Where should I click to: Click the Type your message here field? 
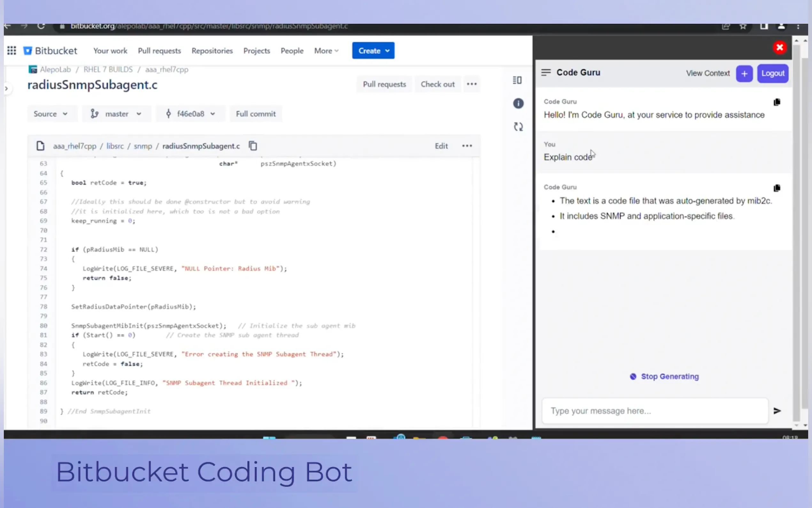point(655,410)
